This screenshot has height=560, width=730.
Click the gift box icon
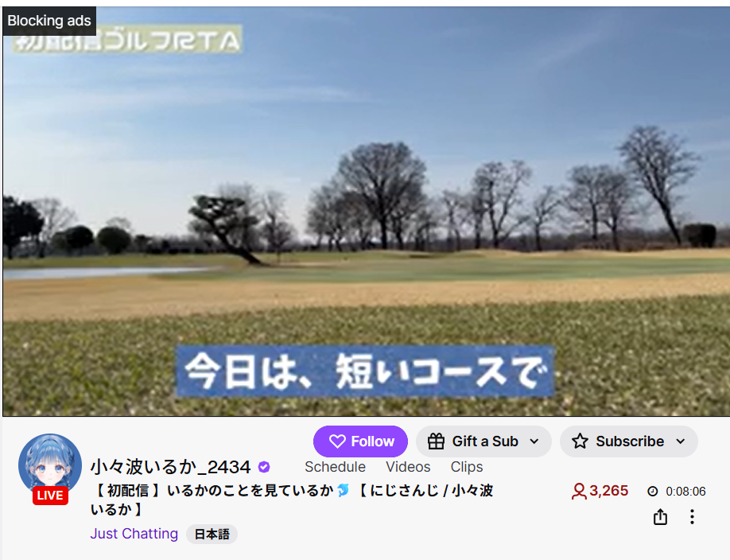tap(436, 441)
